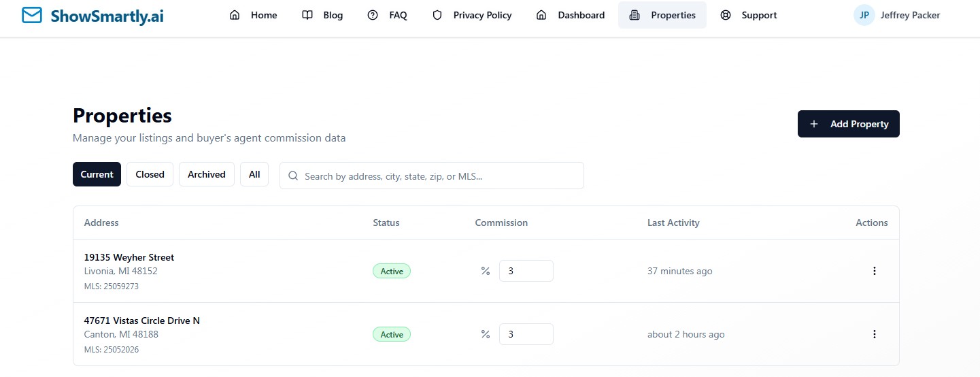Go to Dashboard in navigation

[x=571, y=15]
